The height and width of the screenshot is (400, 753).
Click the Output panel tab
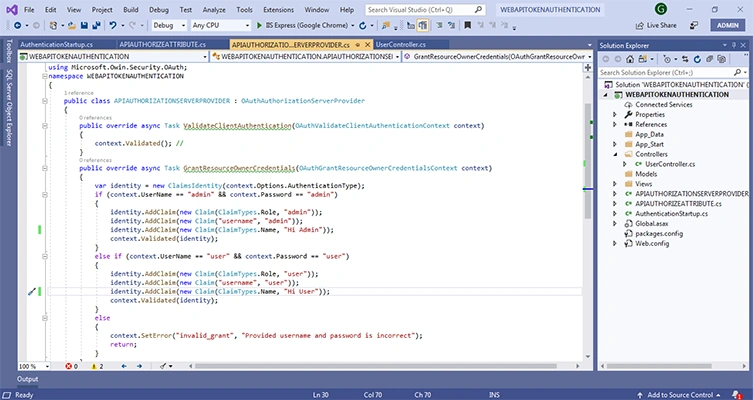click(27, 379)
